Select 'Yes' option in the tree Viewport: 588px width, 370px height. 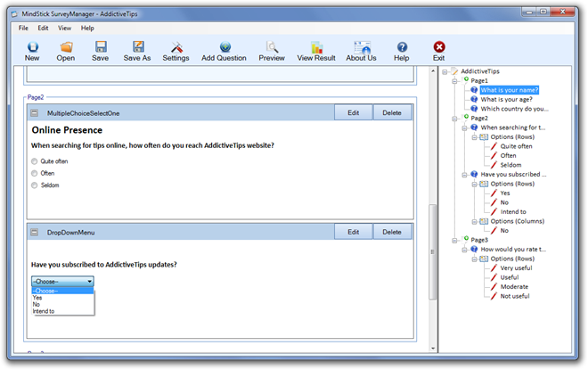coord(505,193)
